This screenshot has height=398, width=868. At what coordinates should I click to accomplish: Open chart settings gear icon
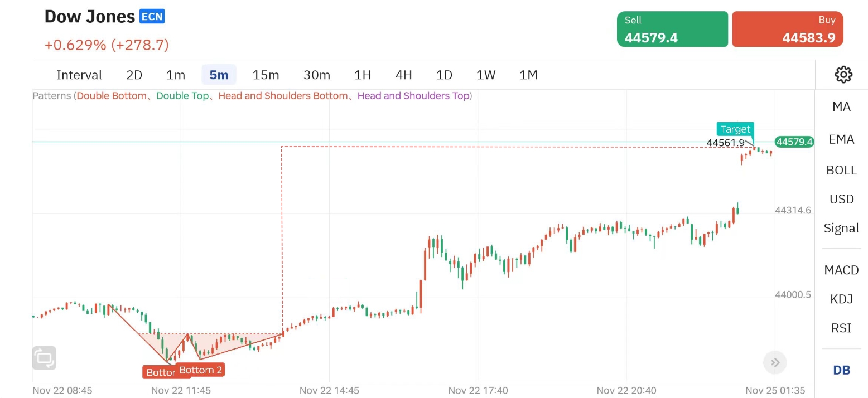(843, 74)
